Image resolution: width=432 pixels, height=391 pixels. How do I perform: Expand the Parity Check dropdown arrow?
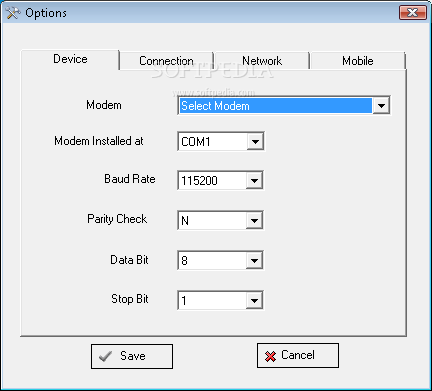[254, 220]
